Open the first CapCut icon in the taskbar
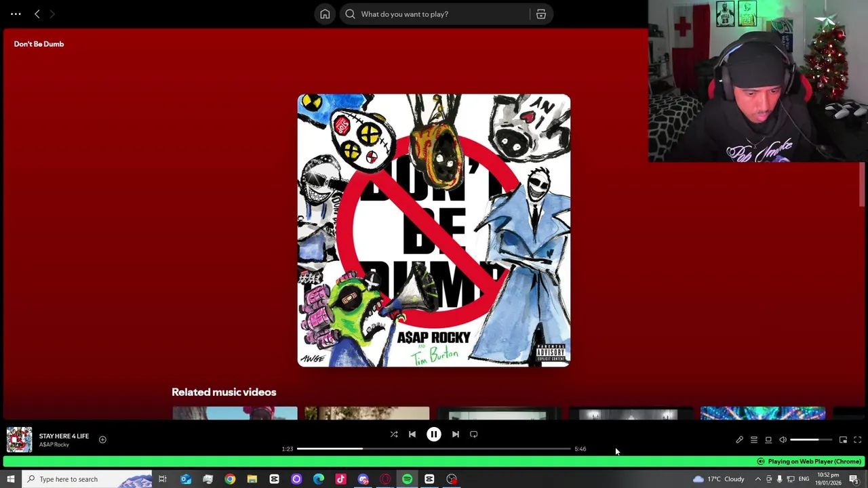Screen dimensions: 868x488 point(275,479)
